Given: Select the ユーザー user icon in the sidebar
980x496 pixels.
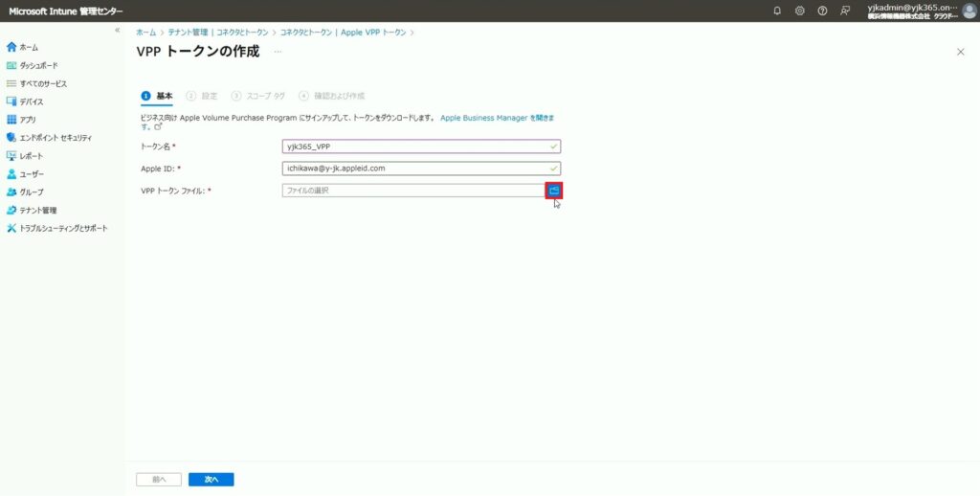Looking at the screenshot, I should (x=11, y=174).
